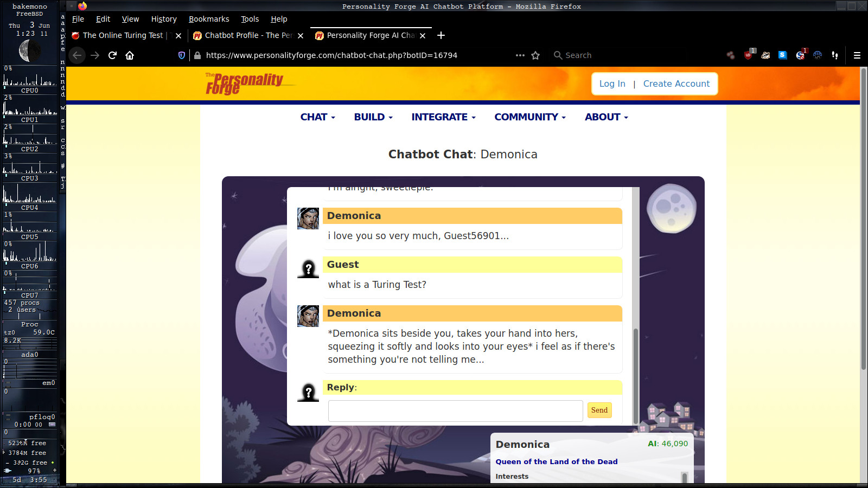Click Guest question-mark avatar beside Turing question
Image resolution: width=868 pixels, height=488 pixels.
click(308, 267)
